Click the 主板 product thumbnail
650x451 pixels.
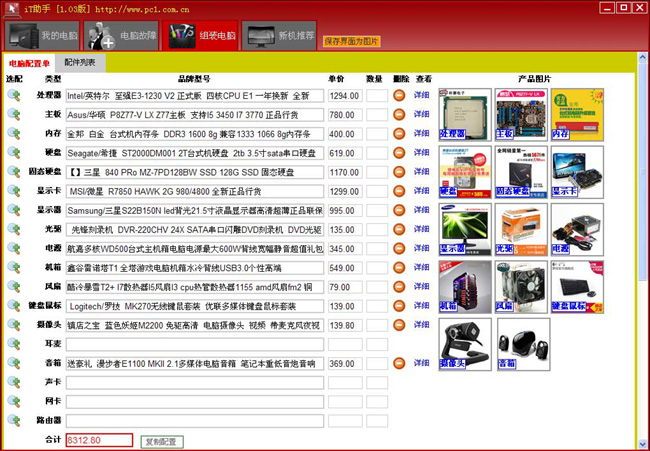521,114
